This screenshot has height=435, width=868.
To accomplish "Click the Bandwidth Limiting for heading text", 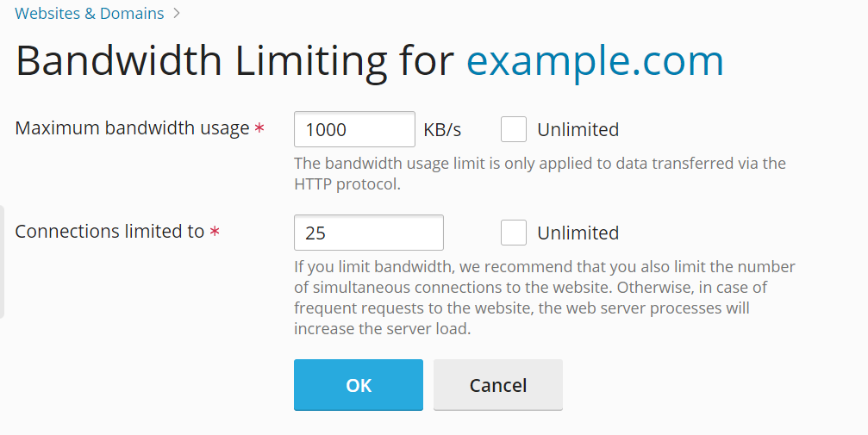I will point(234,61).
